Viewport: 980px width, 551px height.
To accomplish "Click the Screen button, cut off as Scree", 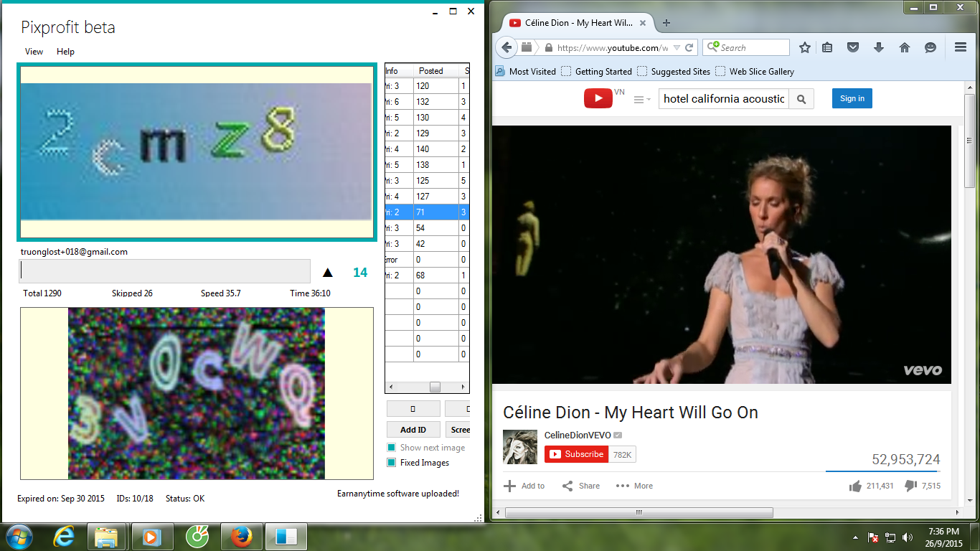I will click(458, 430).
